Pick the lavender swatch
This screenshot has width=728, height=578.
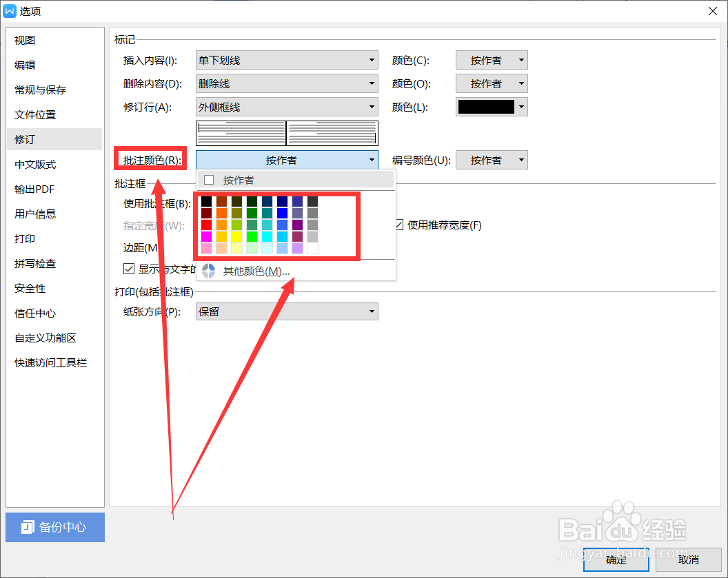297,248
